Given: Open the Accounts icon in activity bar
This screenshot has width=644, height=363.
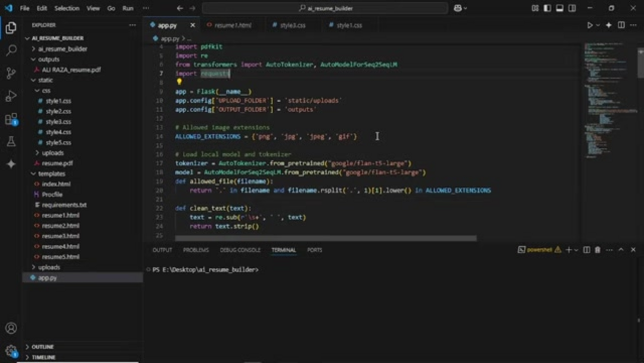Looking at the screenshot, I should [x=11, y=328].
